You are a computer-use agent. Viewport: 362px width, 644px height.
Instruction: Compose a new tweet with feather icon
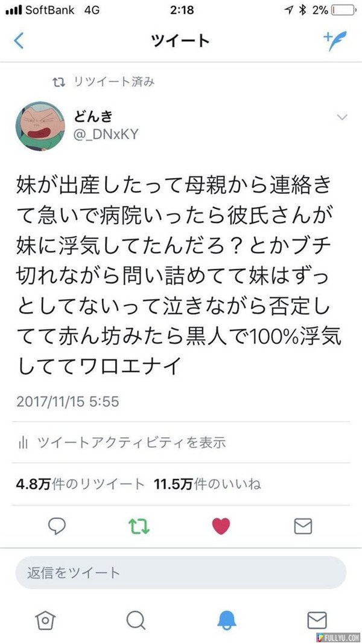coord(335,40)
